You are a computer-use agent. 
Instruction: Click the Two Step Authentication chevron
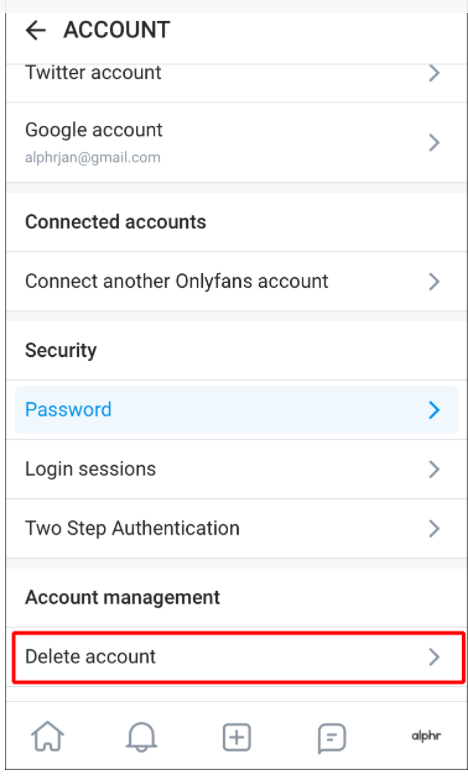point(434,529)
